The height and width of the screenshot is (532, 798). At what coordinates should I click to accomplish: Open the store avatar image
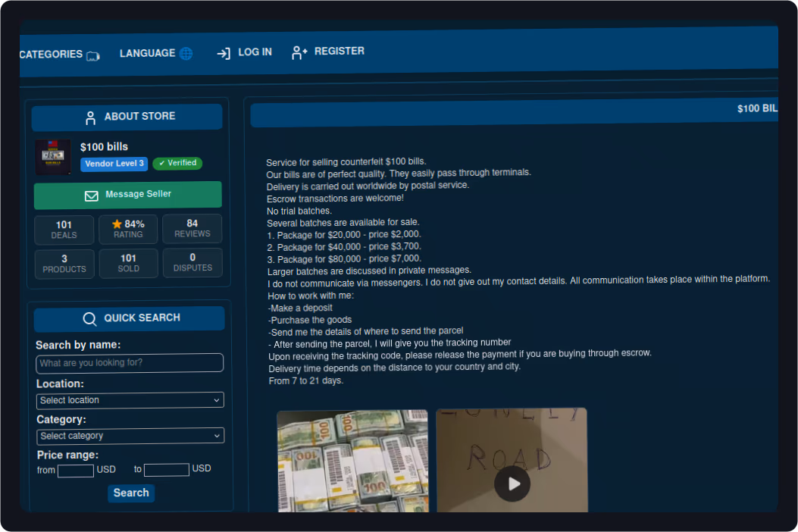(53, 158)
